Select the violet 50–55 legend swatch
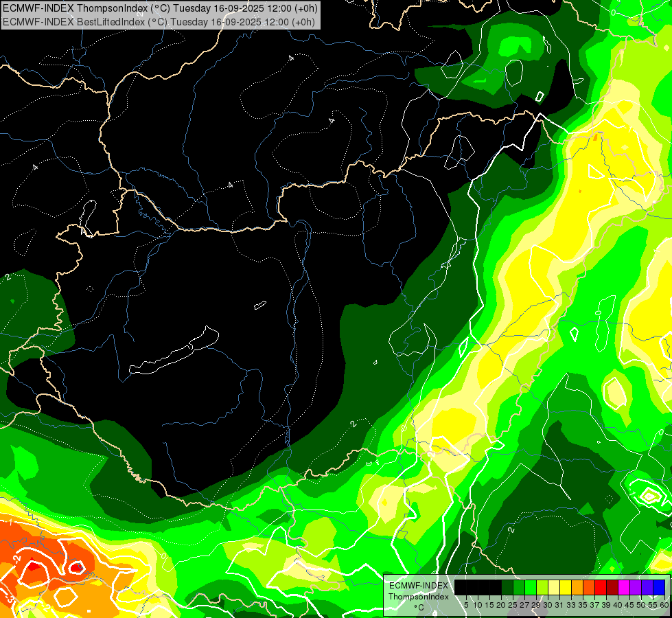The image size is (672, 618). tap(647, 587)
